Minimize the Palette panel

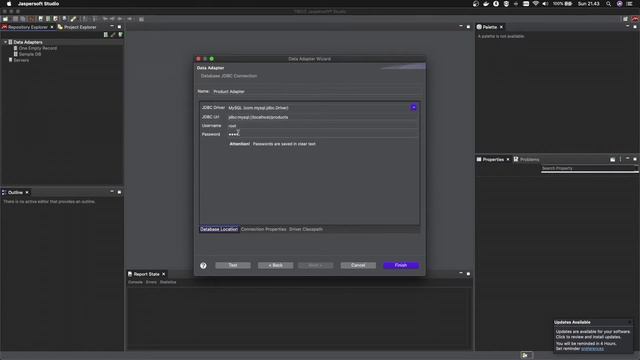627,26
